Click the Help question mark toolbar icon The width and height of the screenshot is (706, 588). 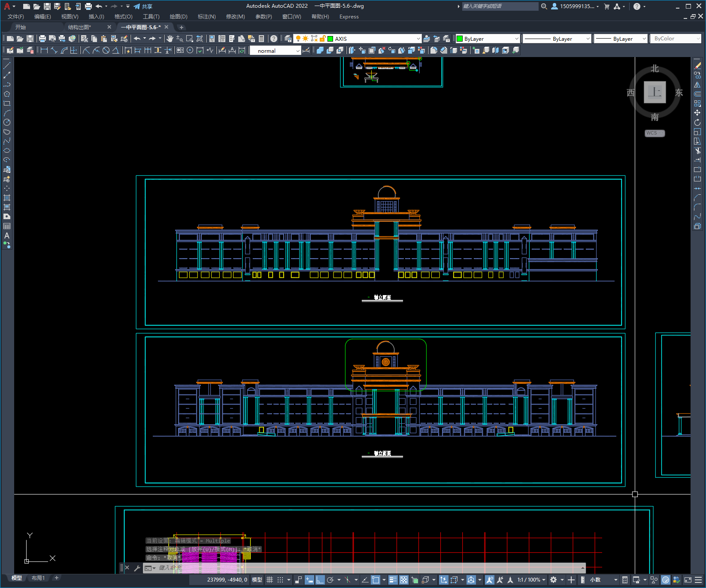click(x=274, y=39)
